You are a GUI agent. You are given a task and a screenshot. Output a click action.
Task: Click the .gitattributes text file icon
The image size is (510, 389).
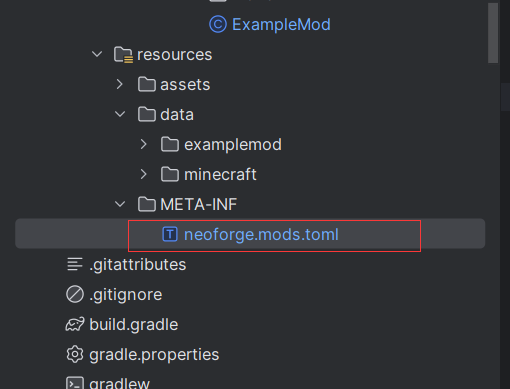(75, 264)
